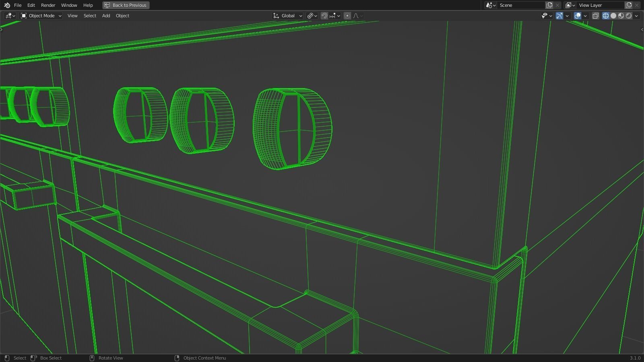Open the Object Mode dropdown
This screenshot has height=362, width=644.
pyautogui.click(x=41, y=16)
